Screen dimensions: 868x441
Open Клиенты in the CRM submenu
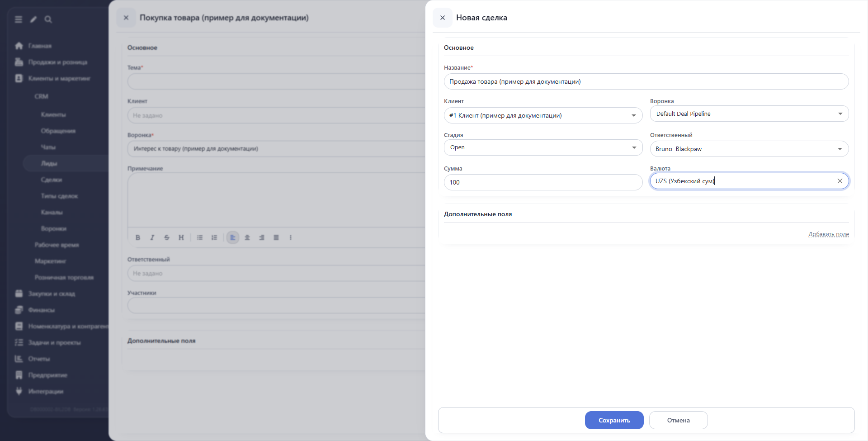pos(53,115)
